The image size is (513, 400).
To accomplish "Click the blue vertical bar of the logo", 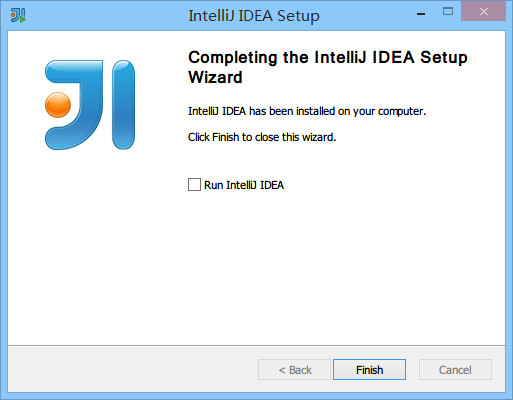I will pyautogui.click(x=124, y=105).
